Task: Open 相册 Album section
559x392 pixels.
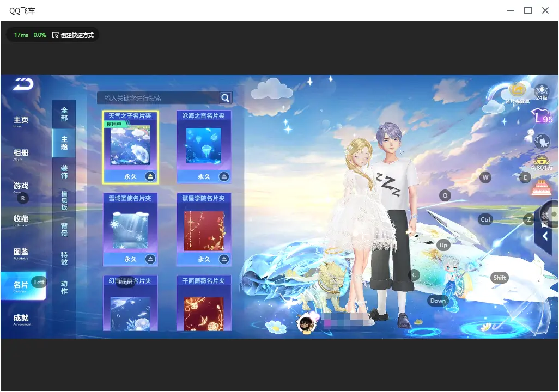Action: 21,154
